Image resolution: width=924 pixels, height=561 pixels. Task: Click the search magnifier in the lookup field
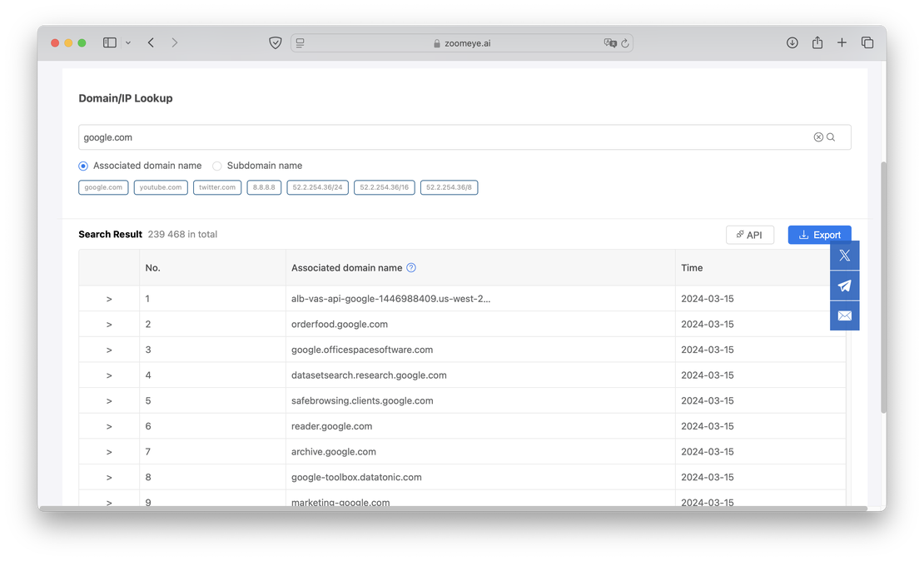coord(830,137)
